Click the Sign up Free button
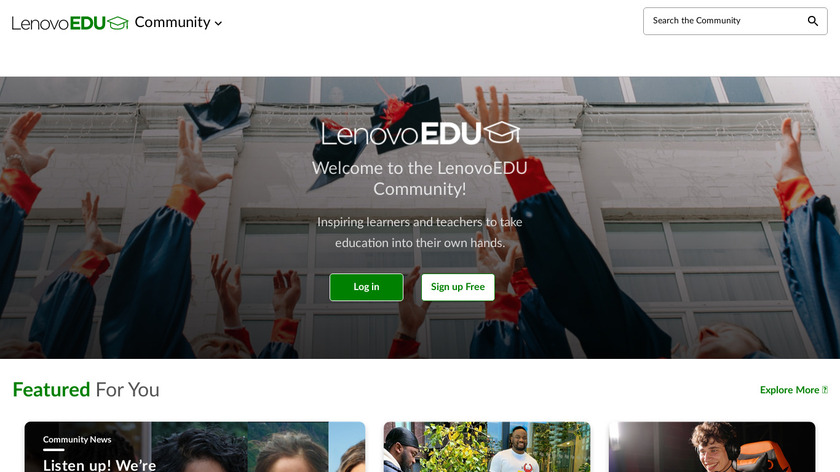 click(458, 287)
